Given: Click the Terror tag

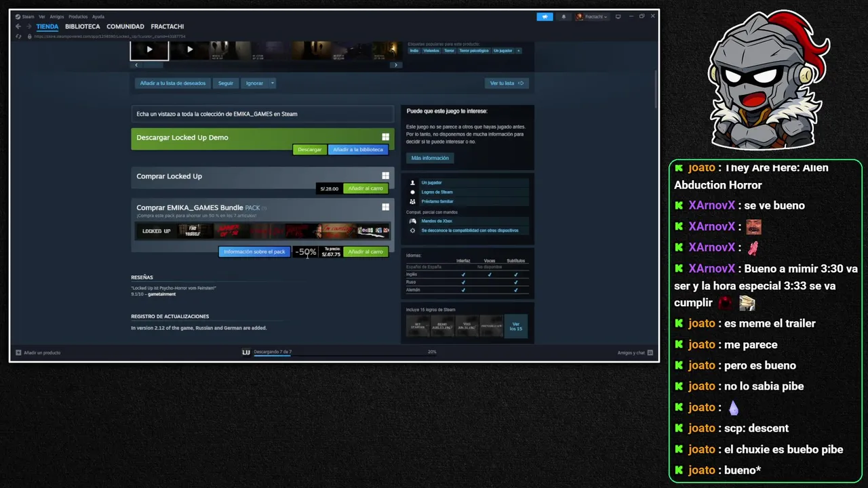Looking at the screenshot, I should point(449,50).
